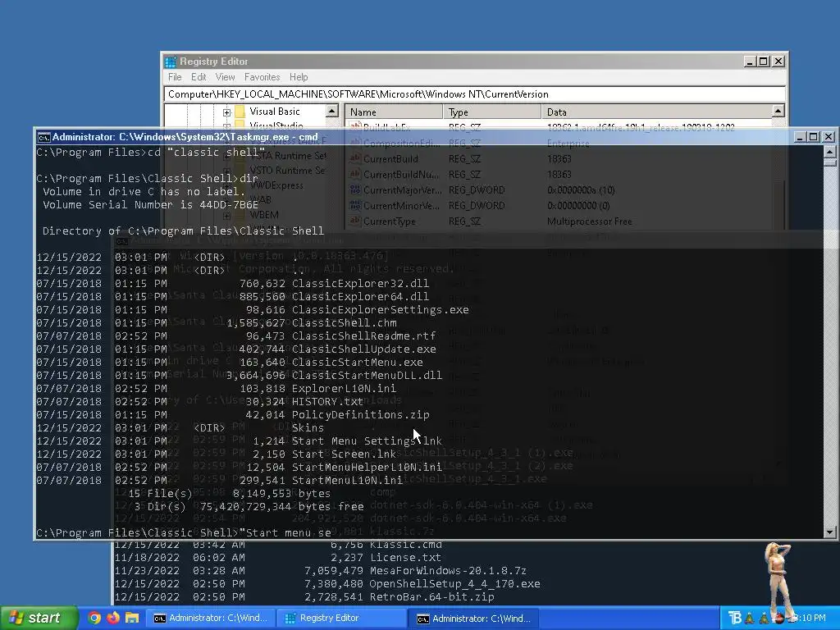The width and height of the screenshot is (840, 630).
Task: Click ClassicShellReadme.rtf in cmd output
Action: pyautogui.click(x=363, y=336)
